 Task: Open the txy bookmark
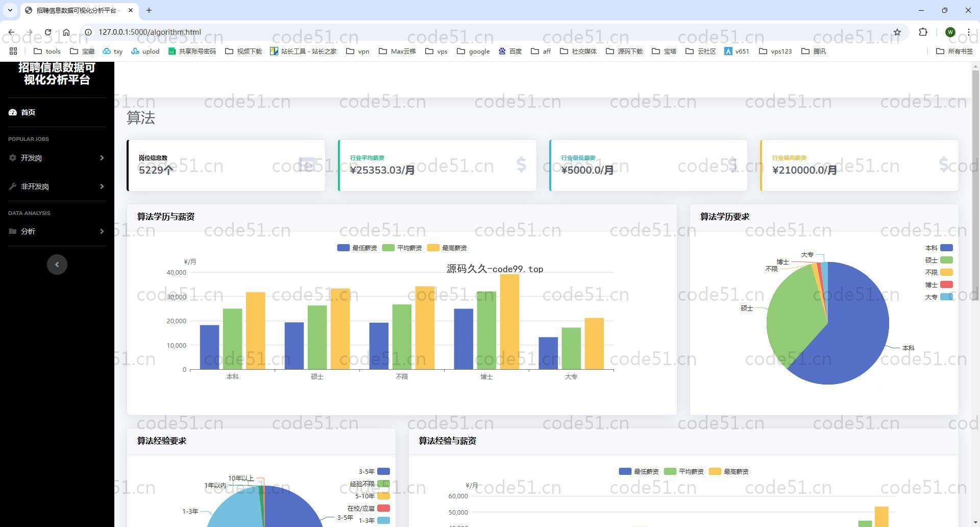(113, 51)
